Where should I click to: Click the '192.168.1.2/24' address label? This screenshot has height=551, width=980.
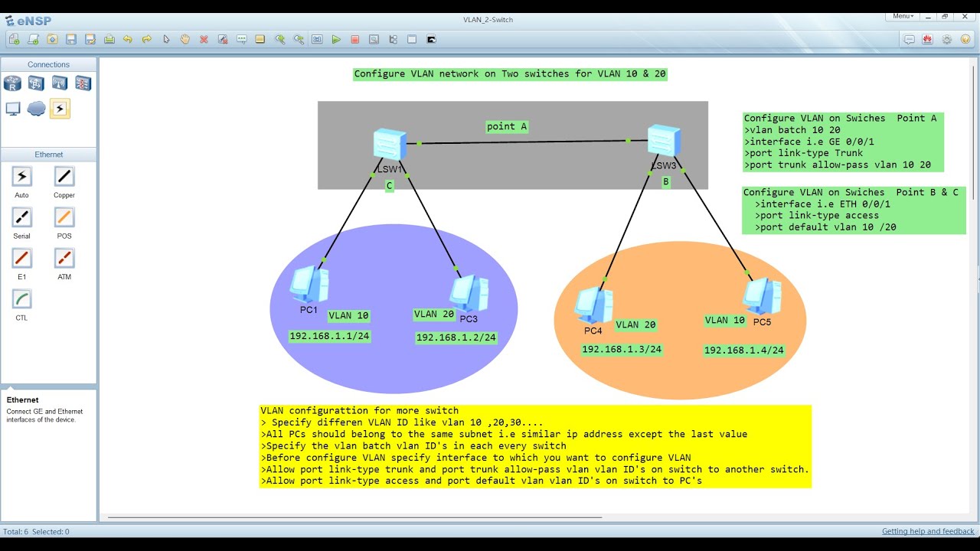456,337
